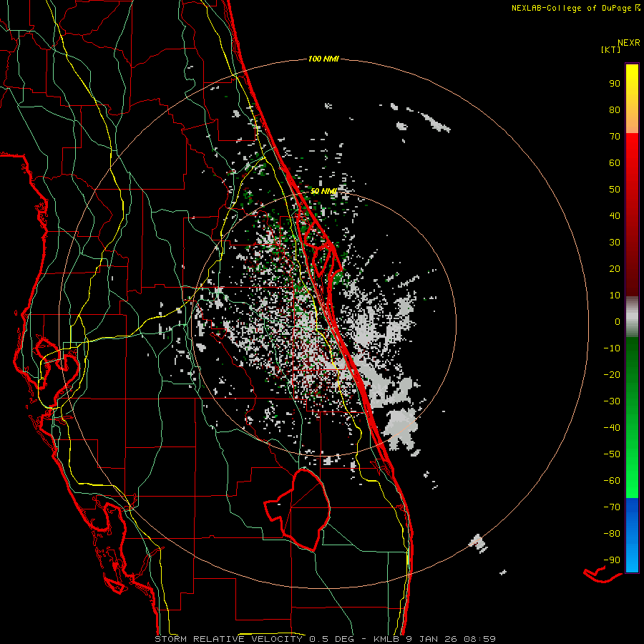The width and height of the screenshot is (644, 644).
Task: Click the -70 knot scale value
Action: click(x=612, y=507)
